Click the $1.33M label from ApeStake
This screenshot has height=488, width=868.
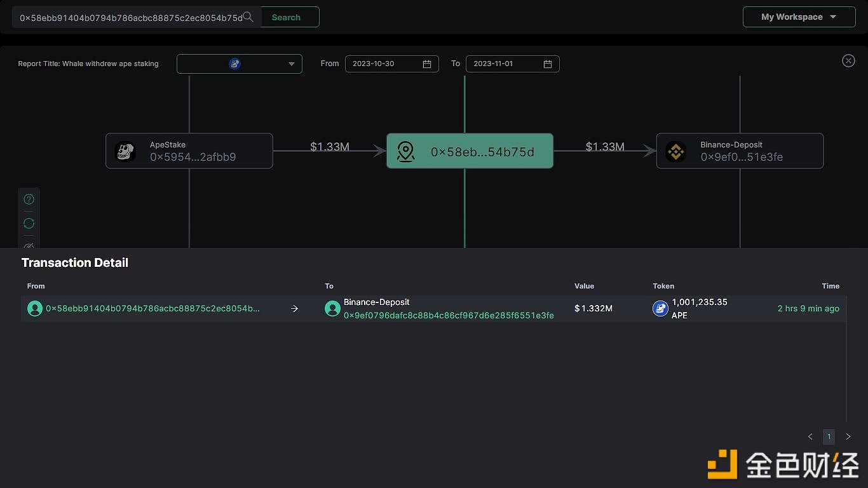[x=330, y=147]
